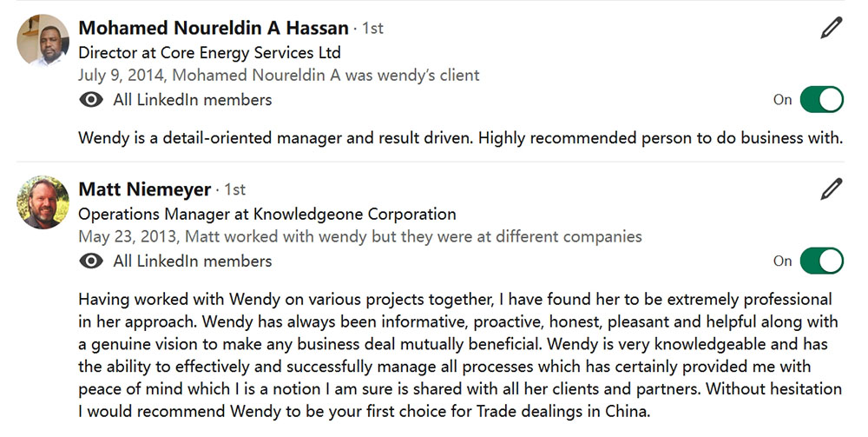
Task: Click Mohamed's recommendation text about detail-oriented manager
Action: 461,137
